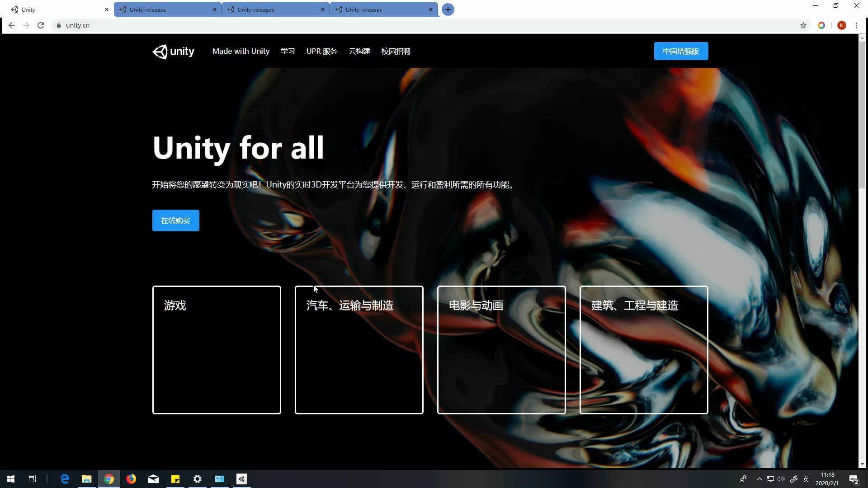Close the first Unity releases tab
The width and height of the screenshot is (868, 488).
(x=215, y=9)
